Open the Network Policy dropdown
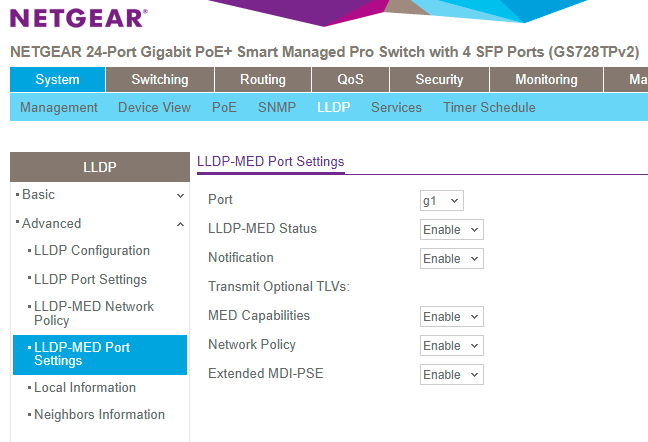The height and width of the screenshot is (442, 648). pos(451,346)
